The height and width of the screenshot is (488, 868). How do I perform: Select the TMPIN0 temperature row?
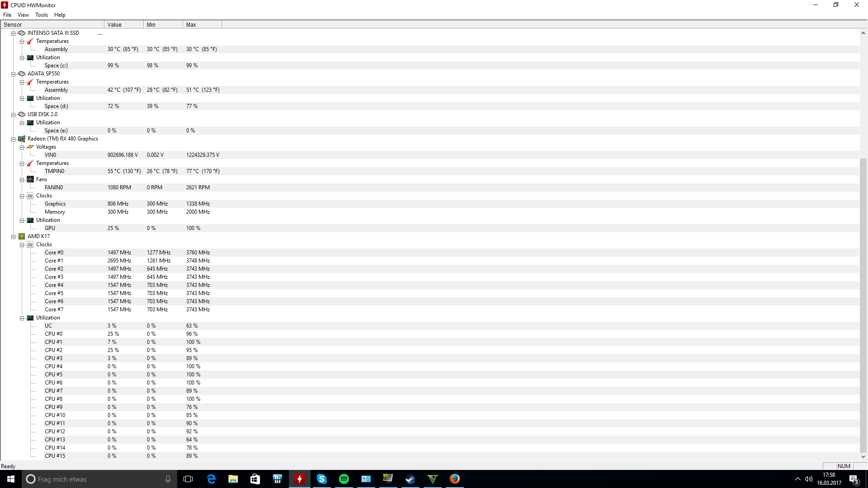54,171
